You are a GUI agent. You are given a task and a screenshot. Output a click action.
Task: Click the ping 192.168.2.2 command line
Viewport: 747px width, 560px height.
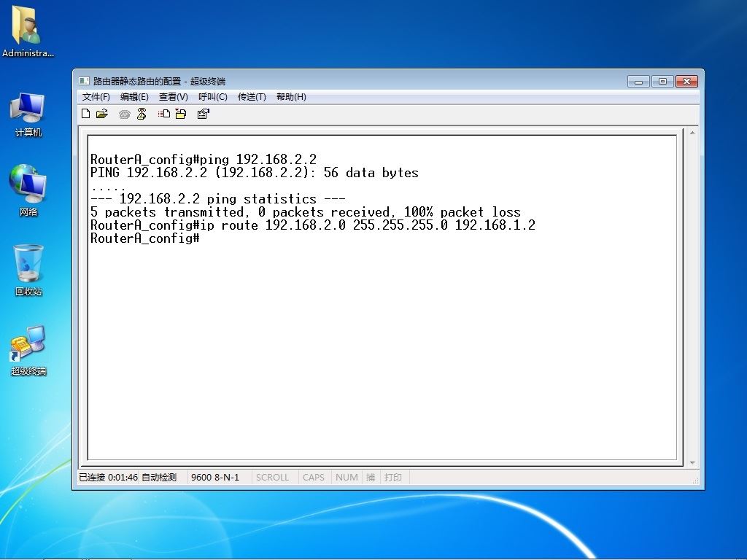coord(204,159)
